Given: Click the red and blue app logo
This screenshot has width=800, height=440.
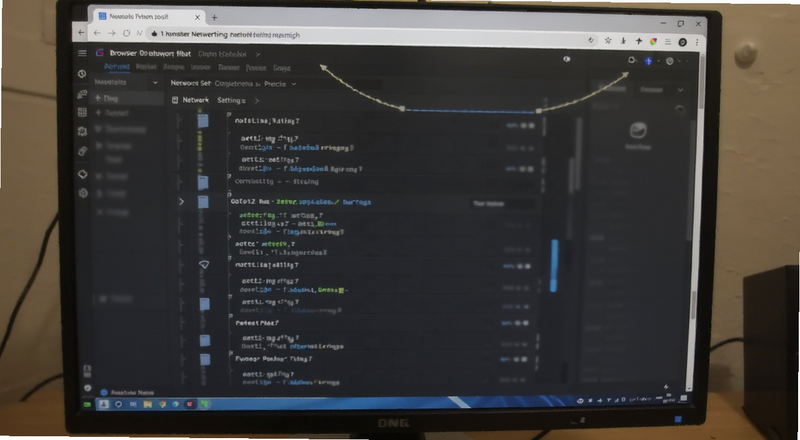Looking at the screenshot, I should click(100, 53).
